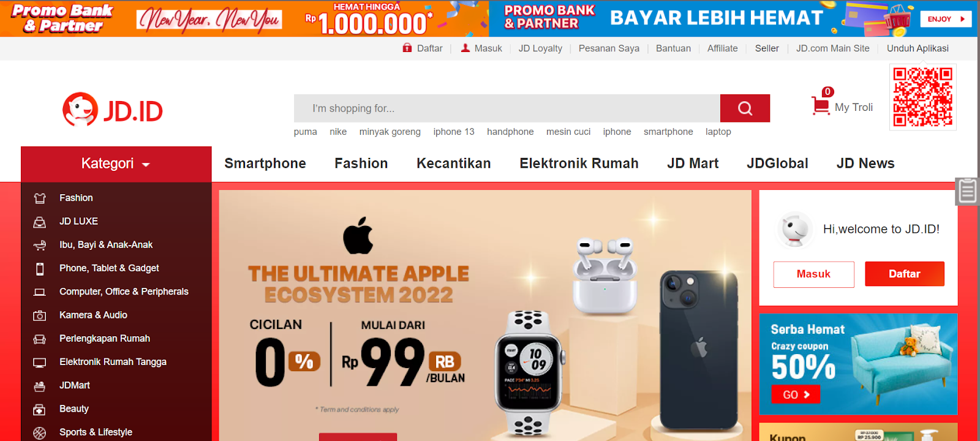
Task: Click the Computer, Office & Peripherals laptop icon
Action: tap(40, 292)
